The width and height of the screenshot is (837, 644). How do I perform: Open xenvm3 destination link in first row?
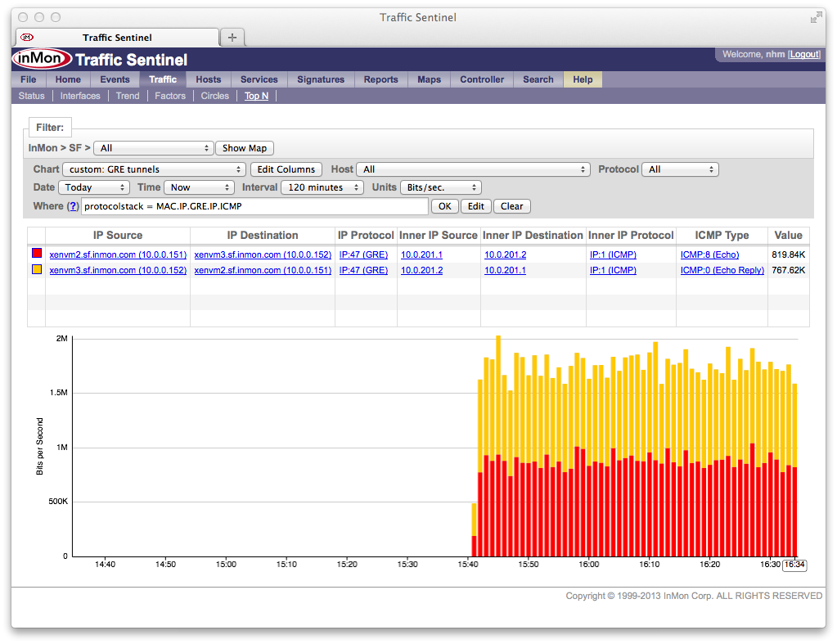click(x=263, y=254)
